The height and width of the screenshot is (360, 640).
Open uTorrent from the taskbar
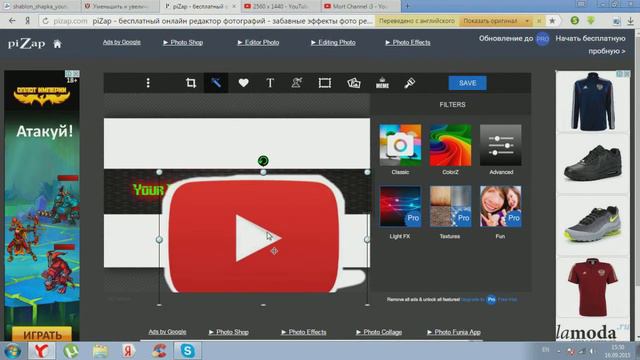(x=71, y=351)
